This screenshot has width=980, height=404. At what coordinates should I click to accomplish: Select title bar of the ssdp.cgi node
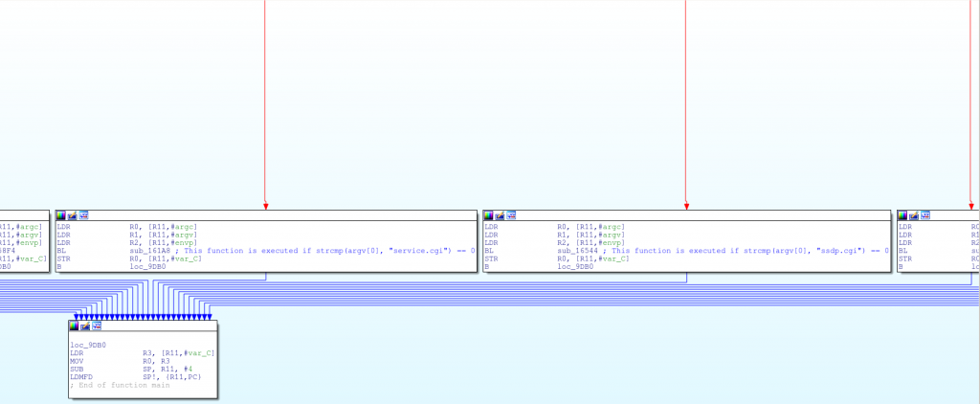pyautogui.click(x=687, y=215)
